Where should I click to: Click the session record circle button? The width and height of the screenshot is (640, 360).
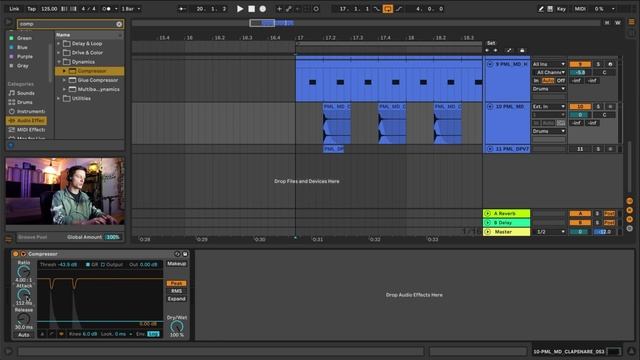coord(316,9)
